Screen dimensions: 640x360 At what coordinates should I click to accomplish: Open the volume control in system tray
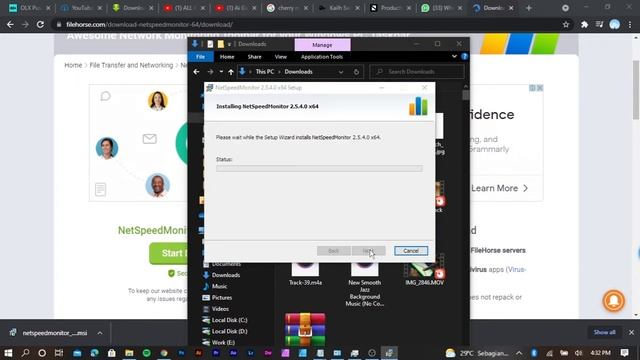click(578, 353)
